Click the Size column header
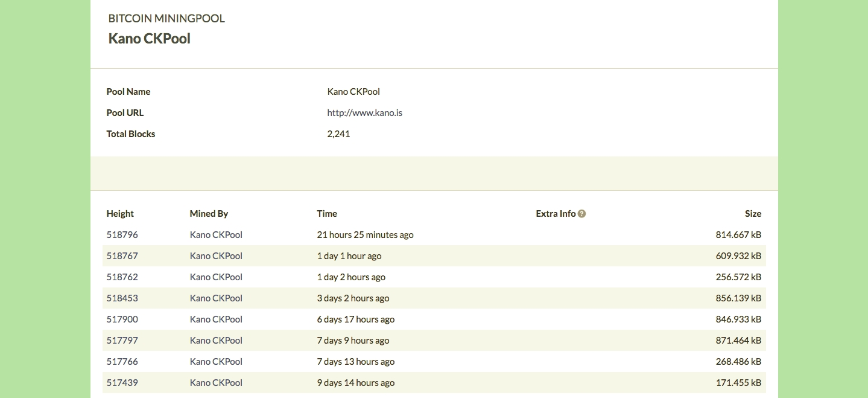The height and width of the screenshot is (398, 868). [753, 214]
